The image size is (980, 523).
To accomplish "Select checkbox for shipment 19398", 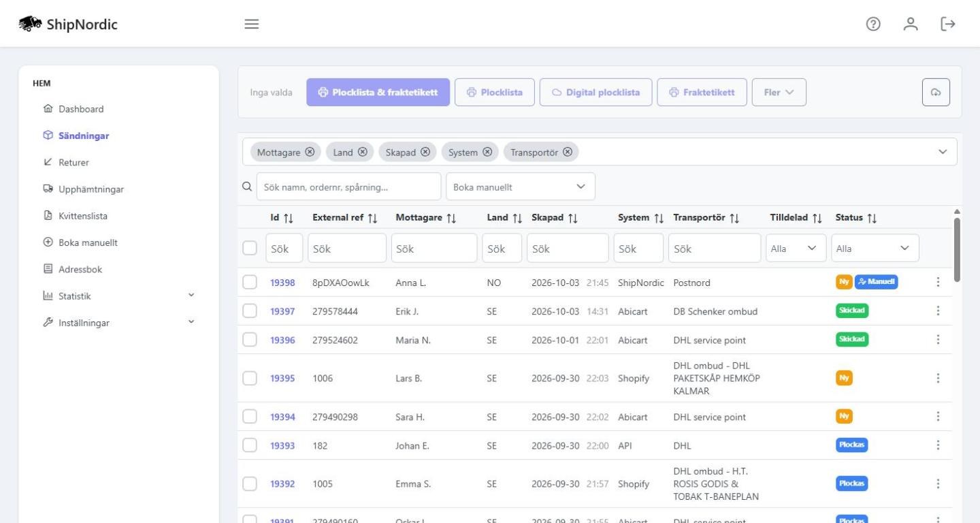I will 250,282.
